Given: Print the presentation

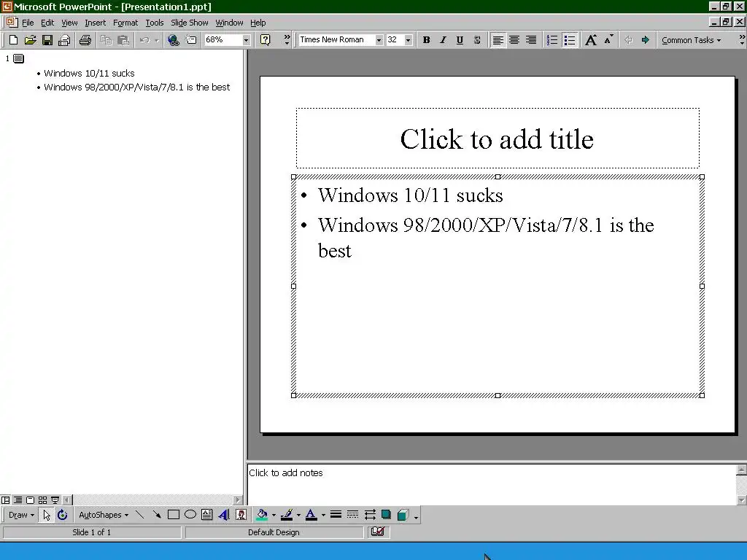Looking at the screenshot, I should 85,40.
